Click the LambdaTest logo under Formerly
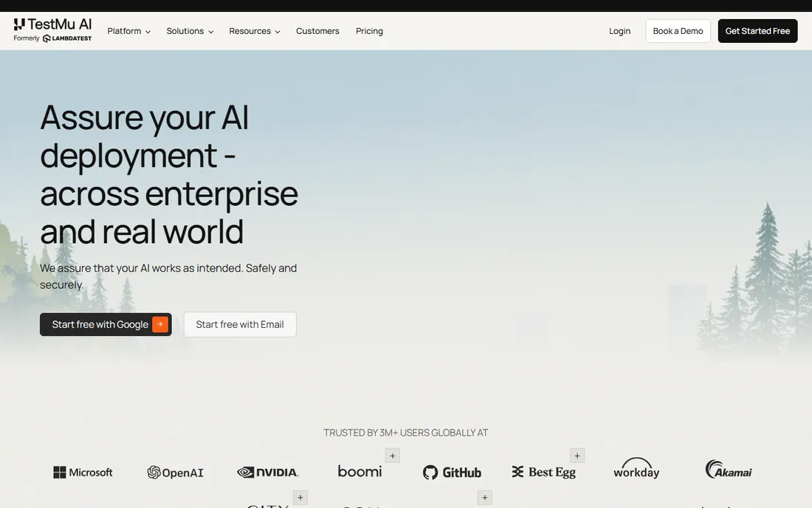The image size is (812, 508). (x=67, y=38)
